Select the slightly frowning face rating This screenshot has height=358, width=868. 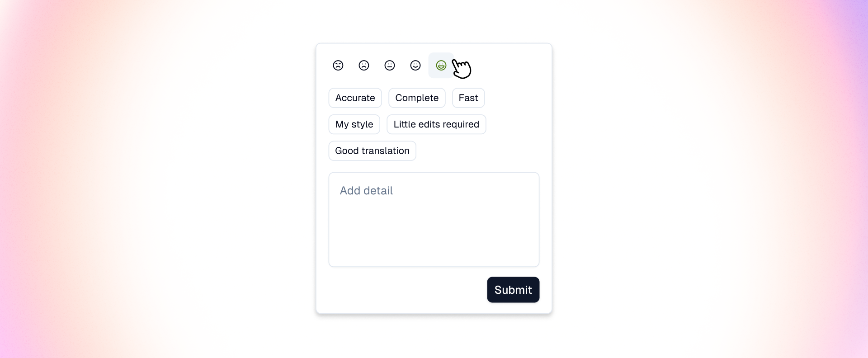(x=364, y=65)
